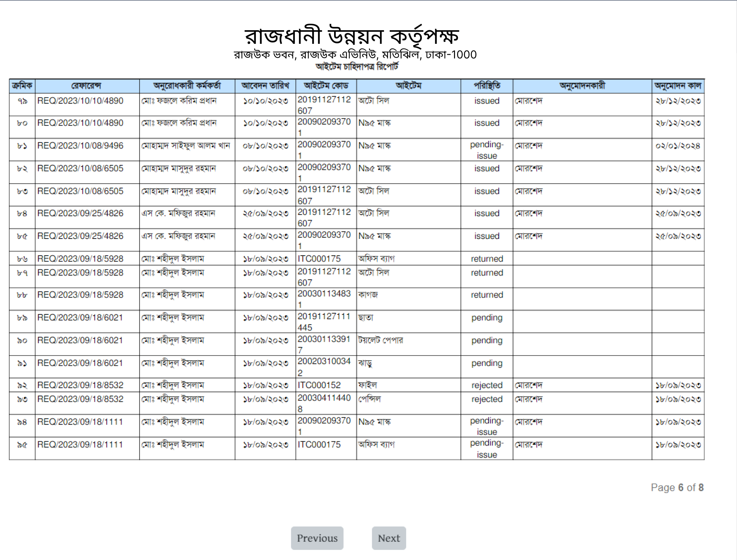Select the টয়লেট পেপার item cell
The height and width of the screenshot is (560, 737).
tap(408, 344)
